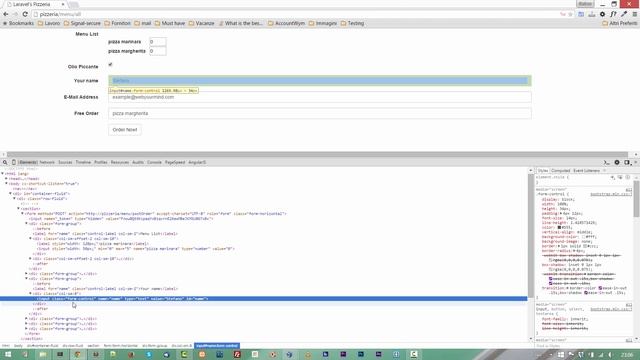Viewport: 640px width, 360px height.
Task: Open the AngularJS tab
Action: (197, 162)
